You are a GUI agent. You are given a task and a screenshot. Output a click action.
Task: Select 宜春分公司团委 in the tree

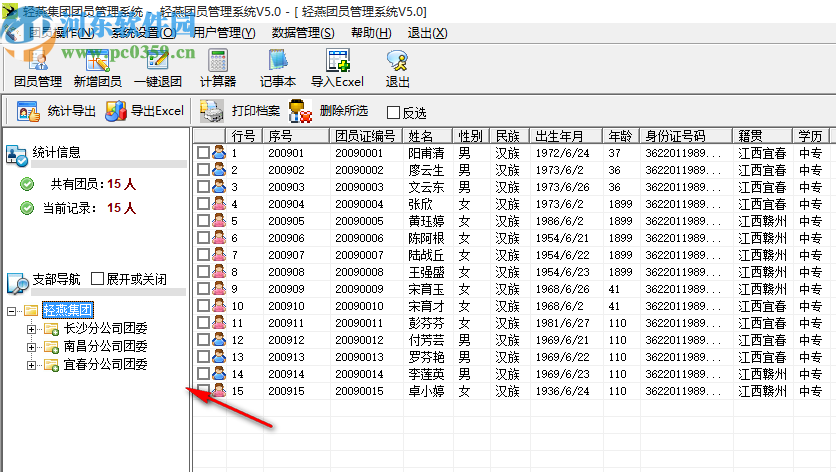click(105, 365)
